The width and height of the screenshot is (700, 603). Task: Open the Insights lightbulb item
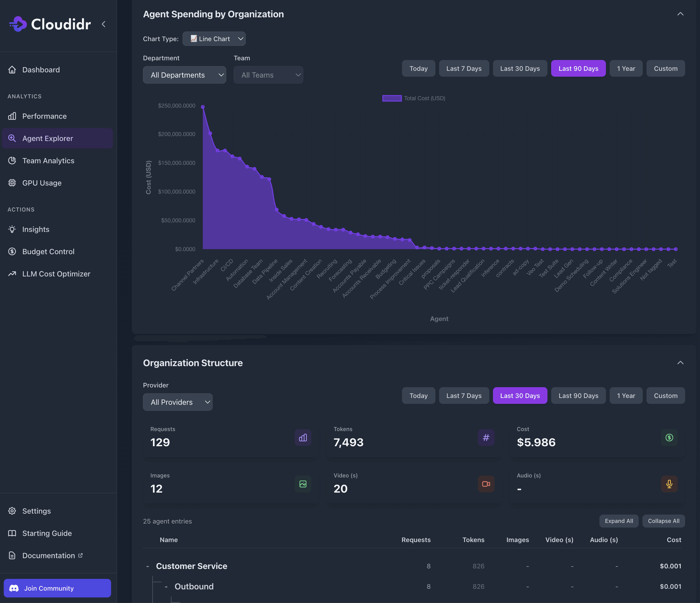tap(36, 229)
